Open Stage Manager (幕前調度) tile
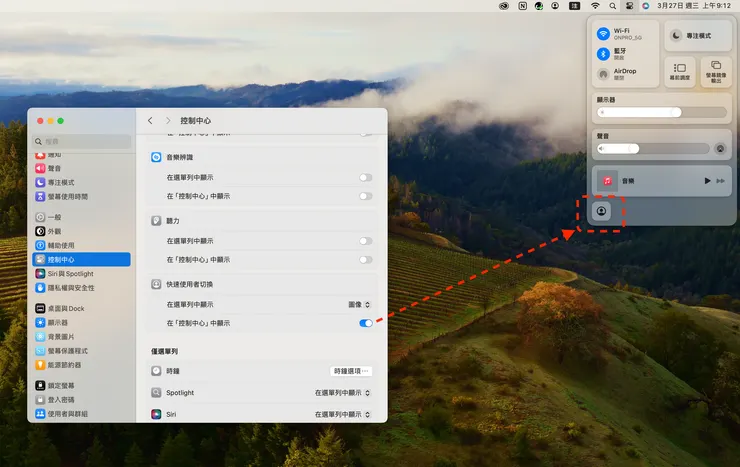The width and height of the screenshot is (740, 467). pos(680,72)
